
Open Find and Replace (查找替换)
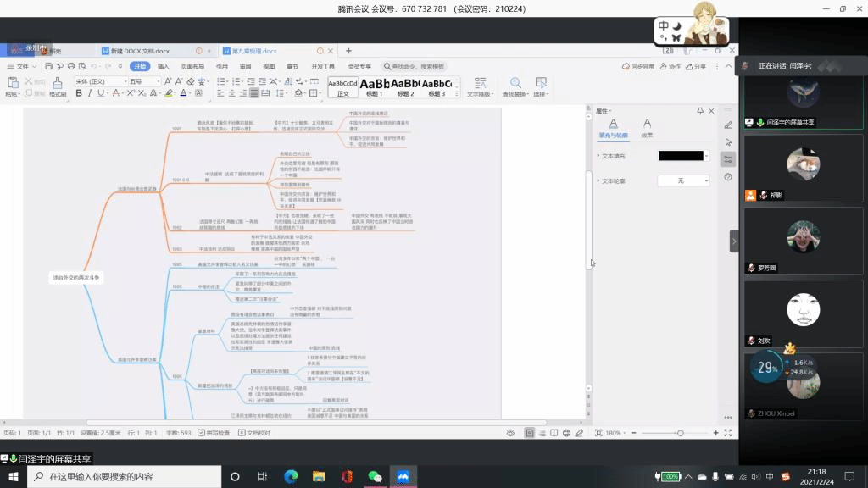pyautogui.click(x=515, y=86)
